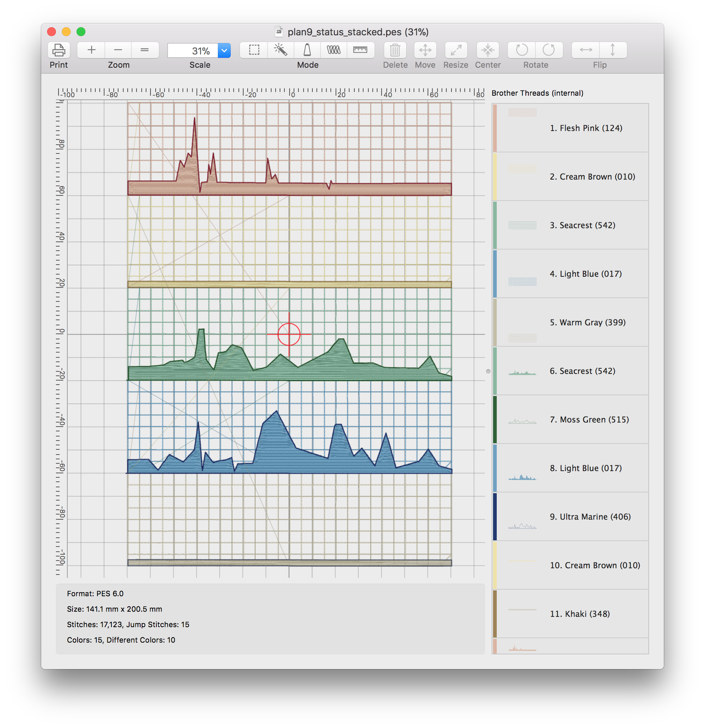Rotate counterclockwise using left rotate icon

[x=522, y=50]
